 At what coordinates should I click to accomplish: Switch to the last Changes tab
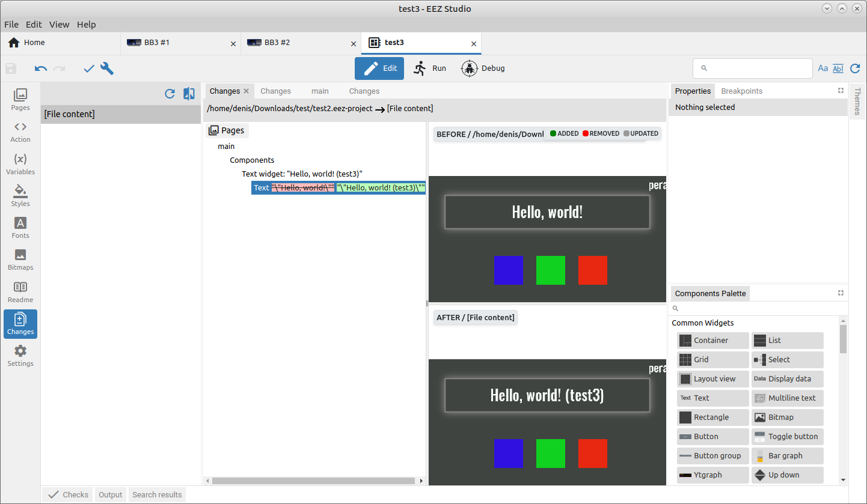point(364,91)
